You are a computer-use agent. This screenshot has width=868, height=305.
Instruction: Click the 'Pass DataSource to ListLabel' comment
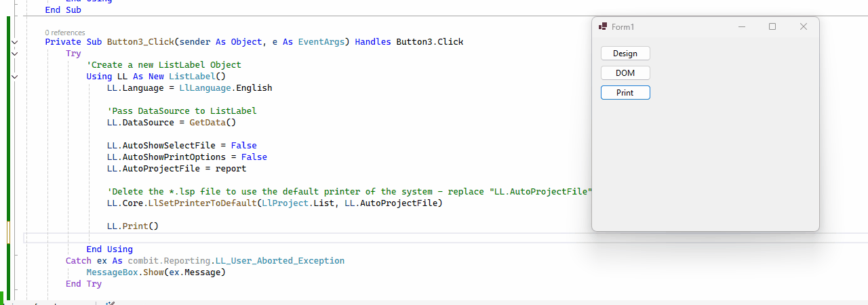[x=182, y=111]
